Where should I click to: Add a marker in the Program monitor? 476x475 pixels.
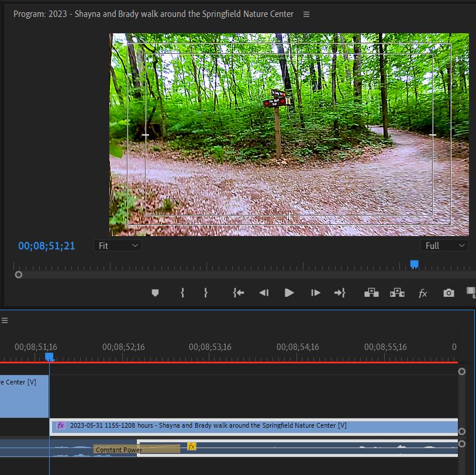click(155, 293)
